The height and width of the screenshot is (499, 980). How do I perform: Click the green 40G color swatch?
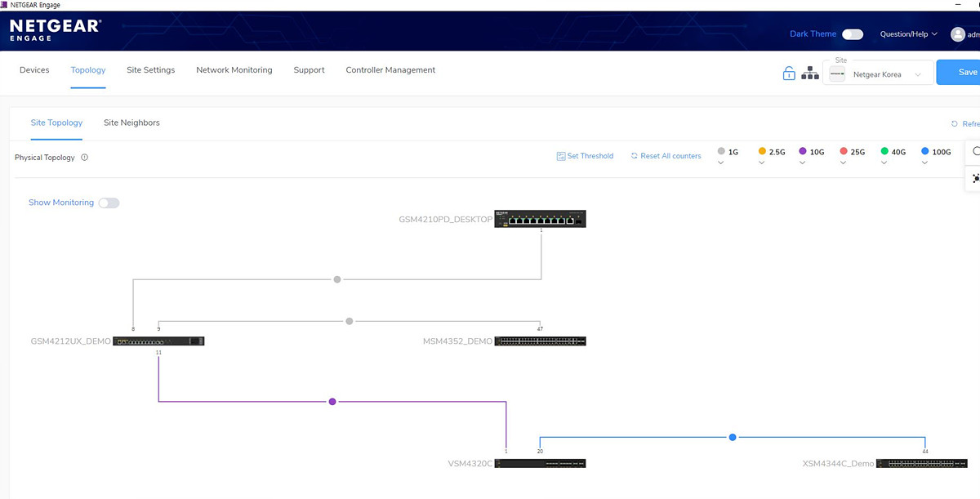[x=884, y=152]
